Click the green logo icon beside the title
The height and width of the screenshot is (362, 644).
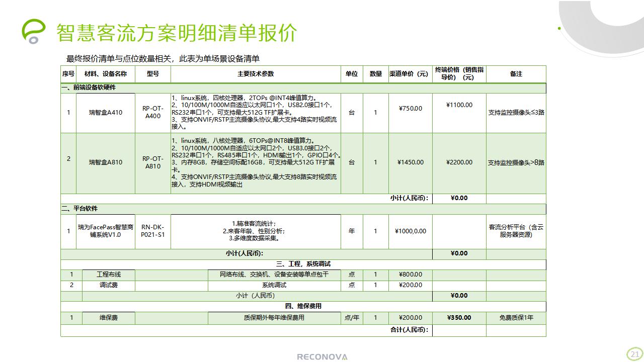(33, 31)
